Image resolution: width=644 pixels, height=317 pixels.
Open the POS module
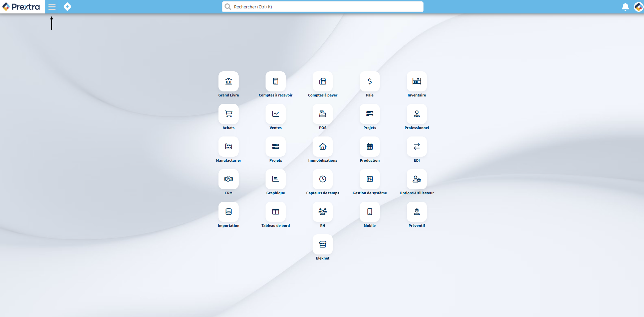tap(323, 114)
